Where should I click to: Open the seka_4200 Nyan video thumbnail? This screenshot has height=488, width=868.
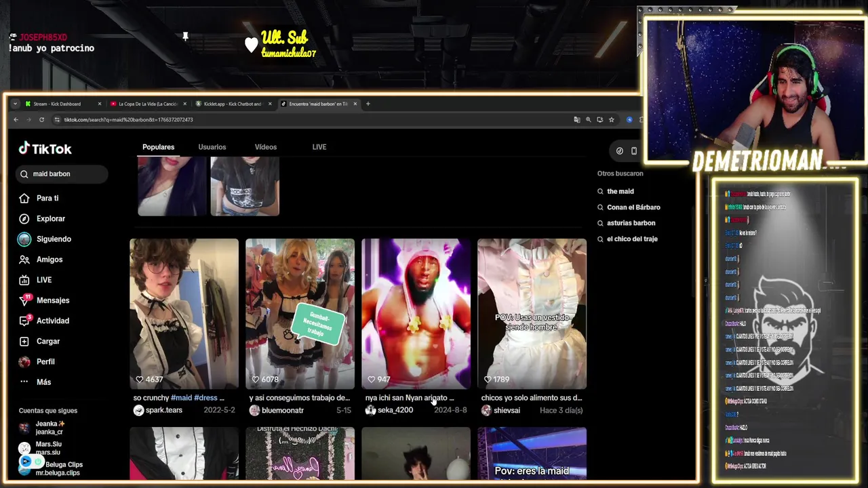coord(416,314)
